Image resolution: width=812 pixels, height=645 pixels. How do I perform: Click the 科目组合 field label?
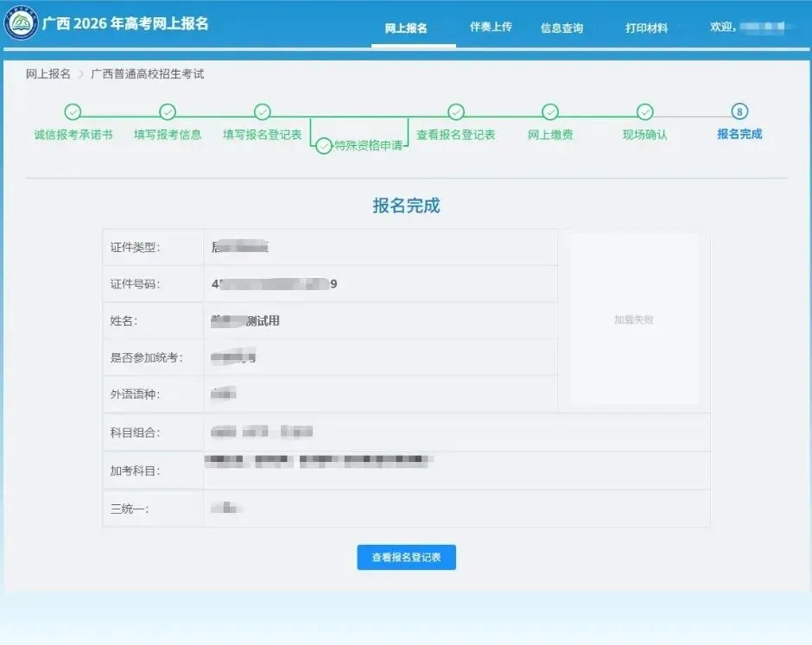coord(135,433)
